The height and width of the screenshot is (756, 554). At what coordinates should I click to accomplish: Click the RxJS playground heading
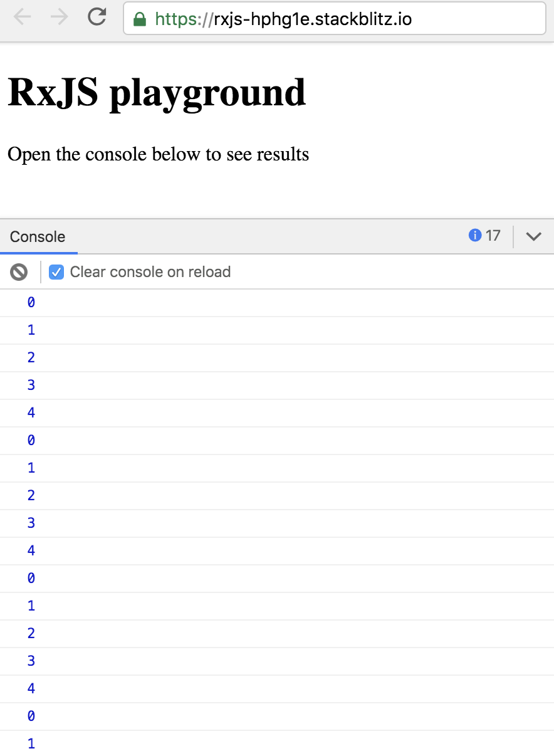(154, 92)
